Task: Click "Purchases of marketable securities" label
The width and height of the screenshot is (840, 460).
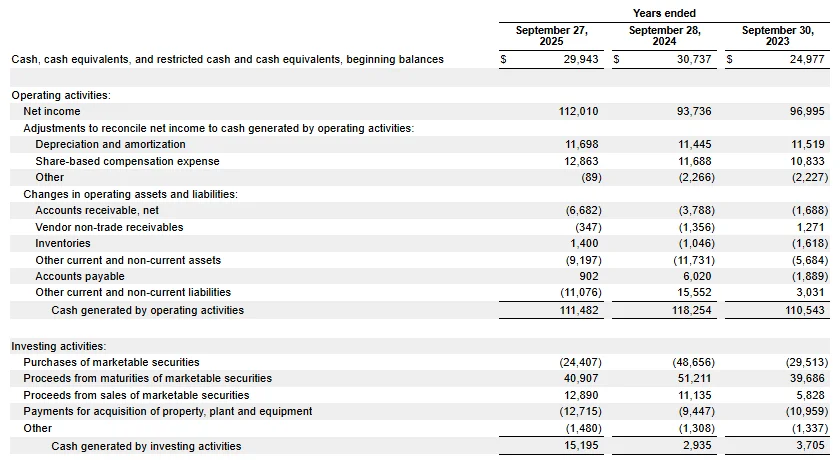Action: tap(111, 363)
